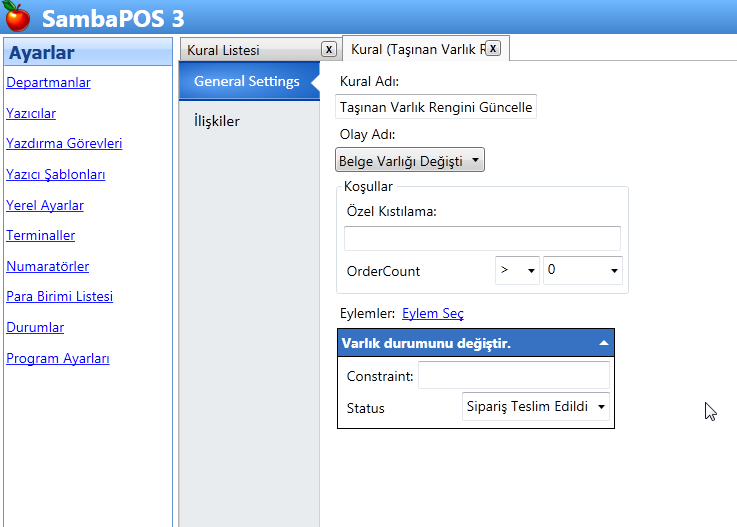Screen dimensions: 737x527
Task: Open Departmanlar settings
Action: click(48, 82)
